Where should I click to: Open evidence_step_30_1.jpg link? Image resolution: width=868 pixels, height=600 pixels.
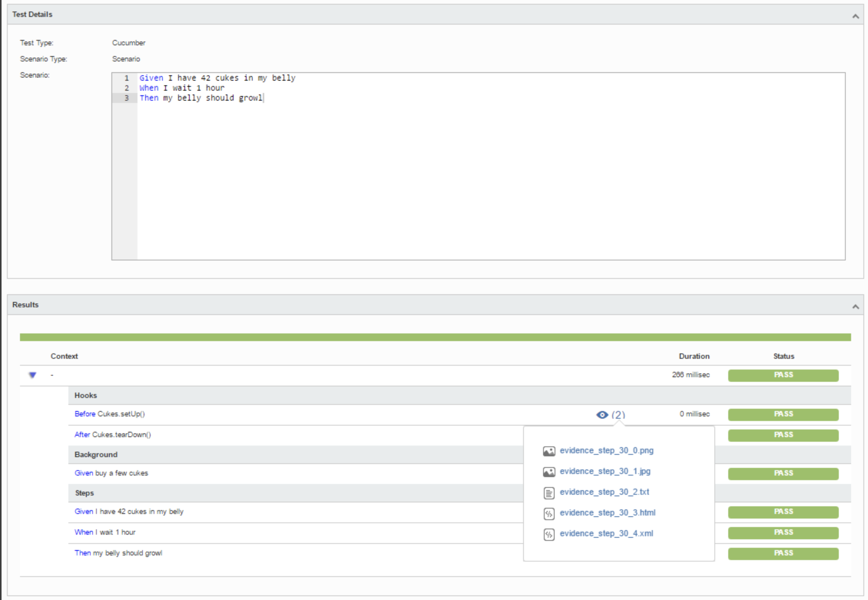(605, 471)
